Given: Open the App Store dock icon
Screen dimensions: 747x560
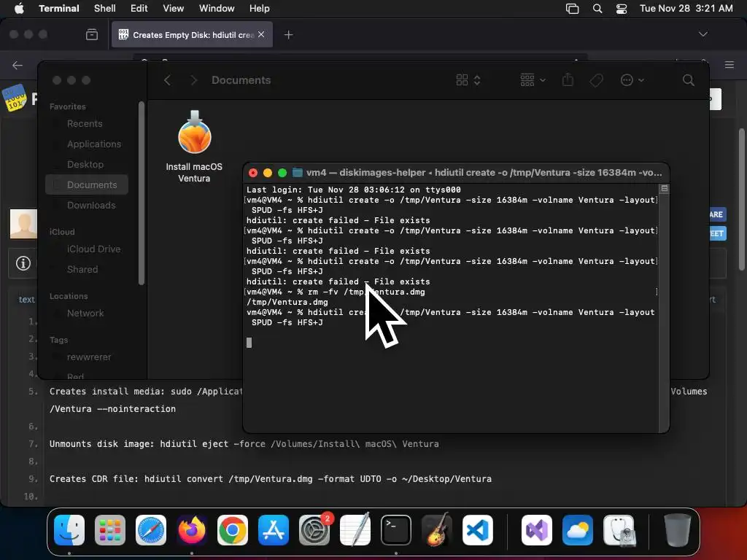Looking at the screenshot, I should pos(274,530).
